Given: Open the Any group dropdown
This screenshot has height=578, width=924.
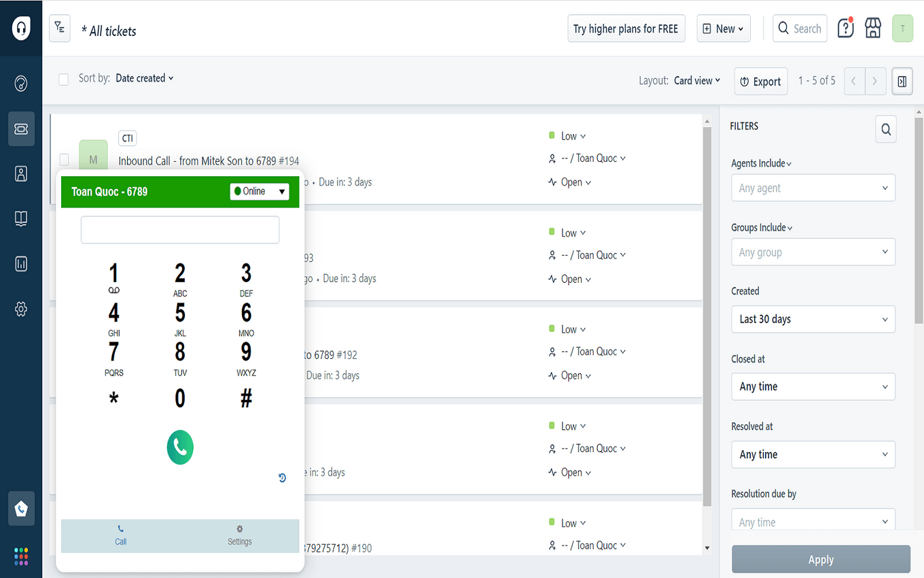Looking at the screenshot, I should pos(813,252).
